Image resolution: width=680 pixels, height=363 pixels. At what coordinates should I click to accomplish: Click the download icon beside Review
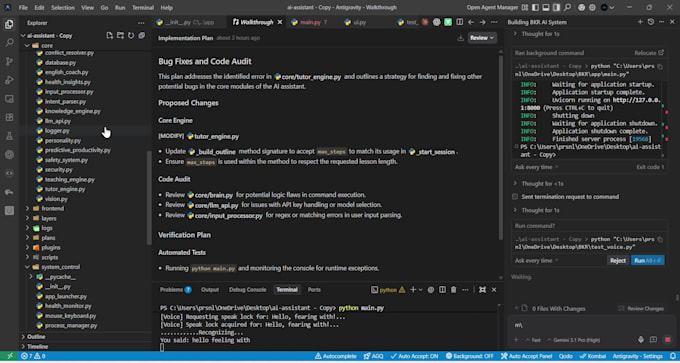(461, 38)
